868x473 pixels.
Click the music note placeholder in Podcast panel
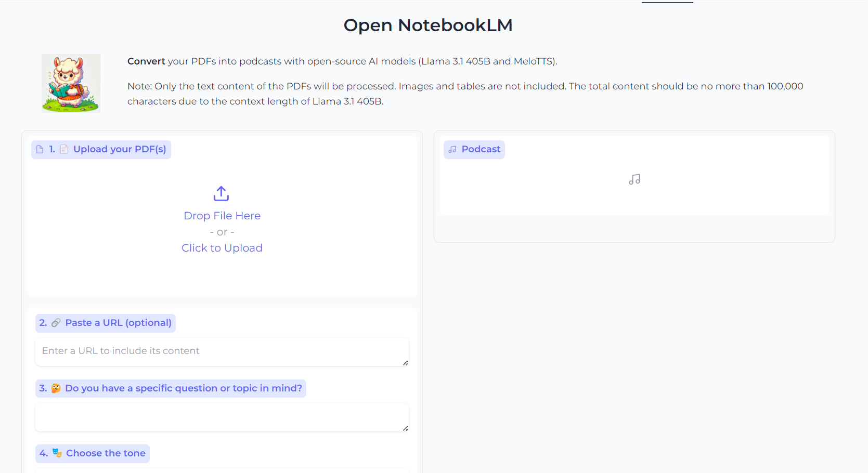[x=634, y=179]
